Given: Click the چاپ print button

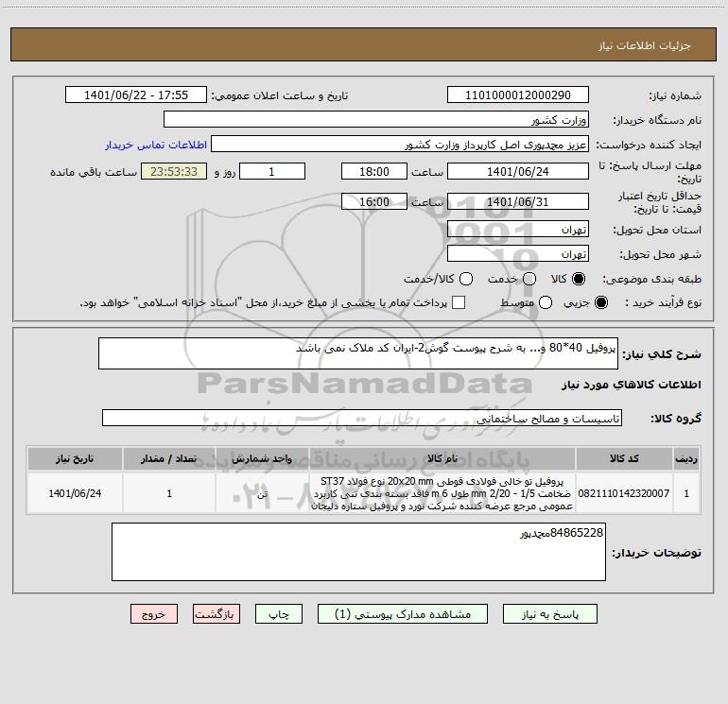Looking at the screenshot, I should pos(279,614).
